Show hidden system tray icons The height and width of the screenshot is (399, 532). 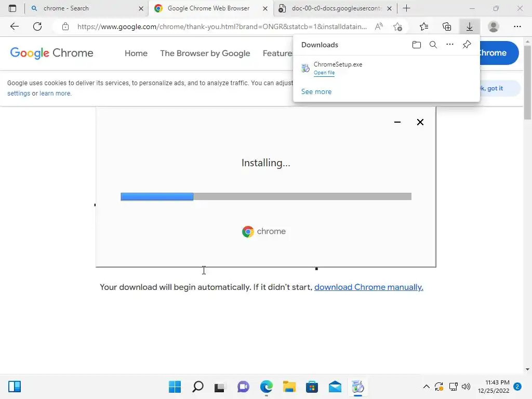[427, 387]
